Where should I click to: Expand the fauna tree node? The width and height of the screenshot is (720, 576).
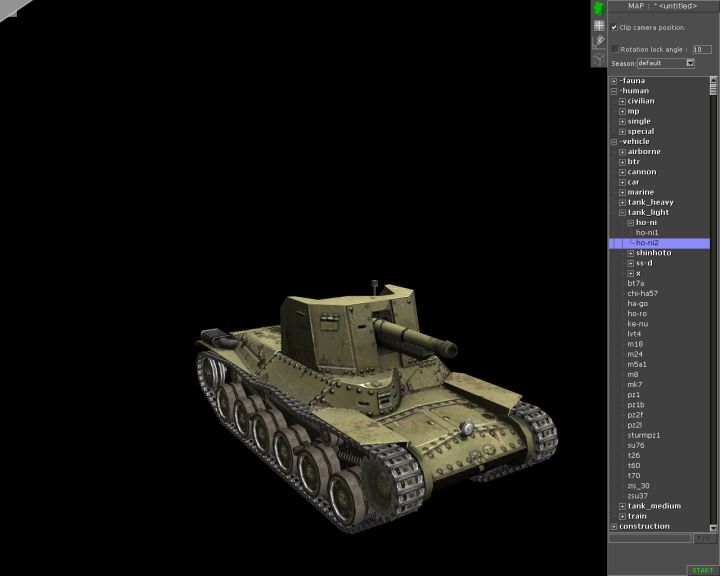[x=614, y=81]
